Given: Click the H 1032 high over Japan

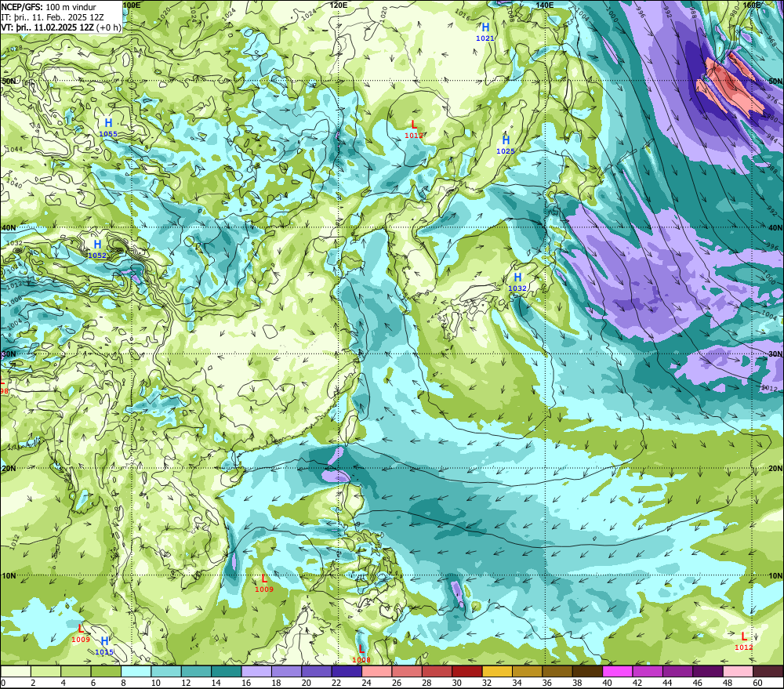Looking at the screenshot, I should [517, 281].
